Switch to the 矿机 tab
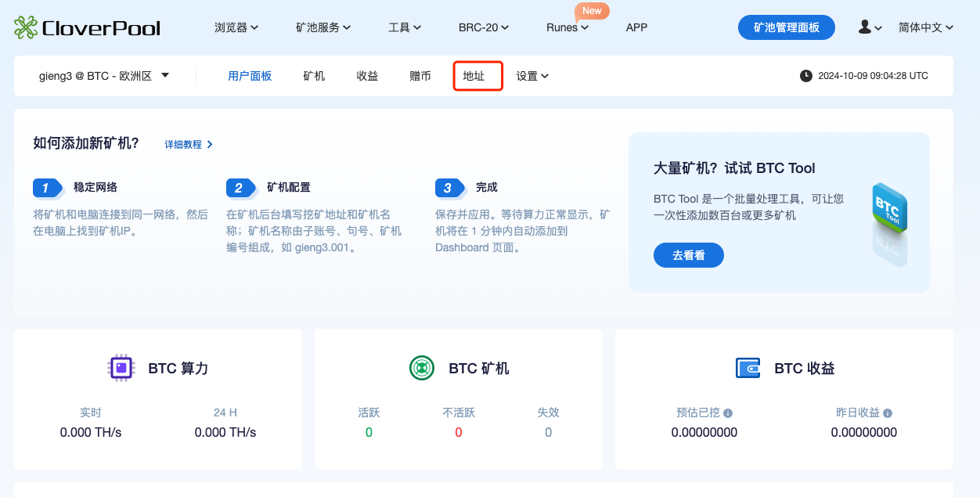The height and width of the screenshot is (497, 980). click(x=314, y=76)
